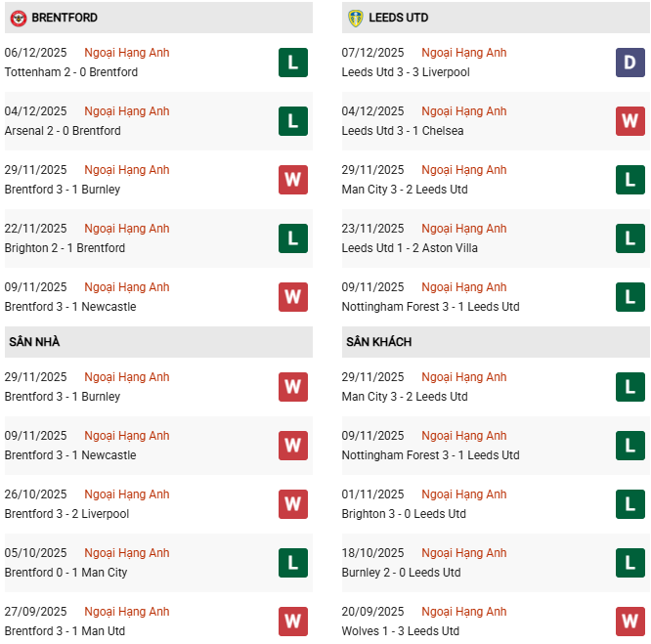
Task: Click the LEEDS UTD team name heading
Action: tap(399, 18)
